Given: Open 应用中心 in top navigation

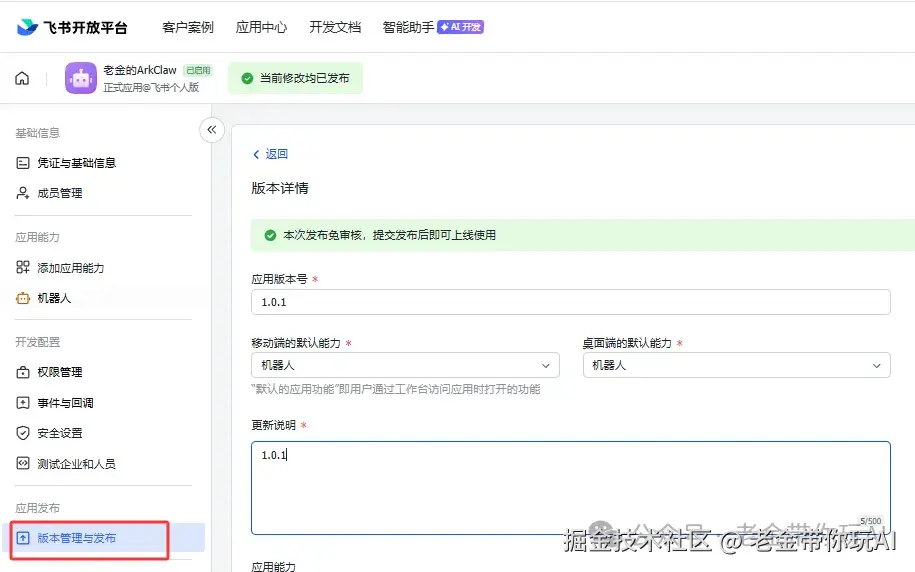Looking at the screenshot, I should coord(261,27).
